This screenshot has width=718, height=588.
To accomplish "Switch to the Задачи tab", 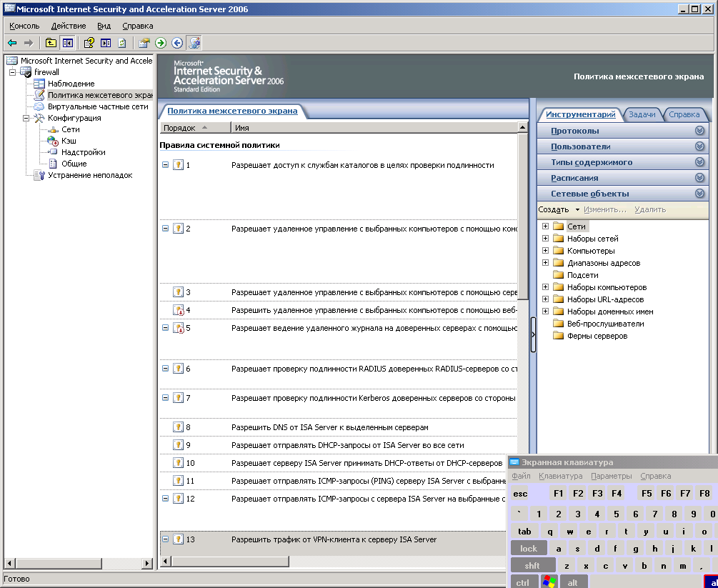I will [642, 114].
